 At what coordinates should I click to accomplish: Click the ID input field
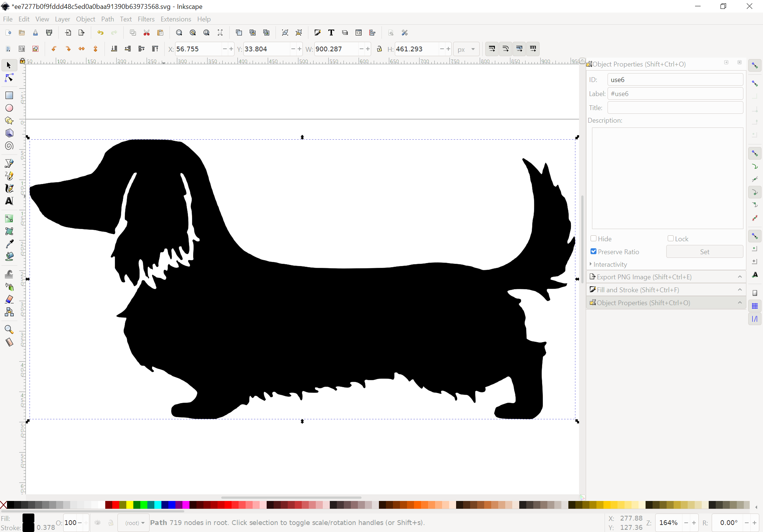(675, 80)
